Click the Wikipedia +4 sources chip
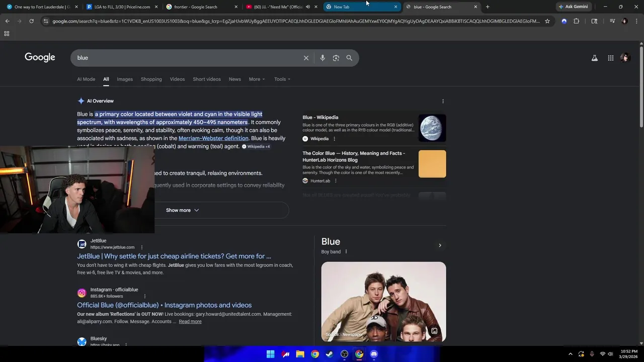The width and height of the screenshot is (644, 362). click(x=256, y=147)
